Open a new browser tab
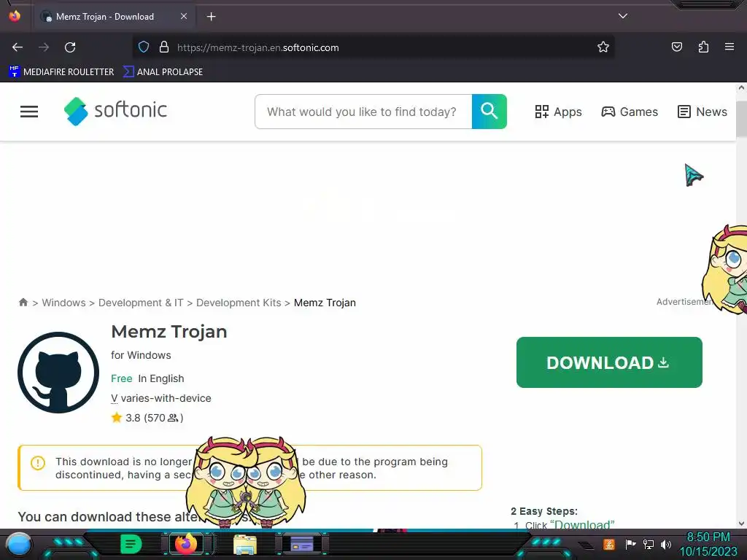Image resolution: width=747 pixels, height=560 pixels. (x=211, y=17)
